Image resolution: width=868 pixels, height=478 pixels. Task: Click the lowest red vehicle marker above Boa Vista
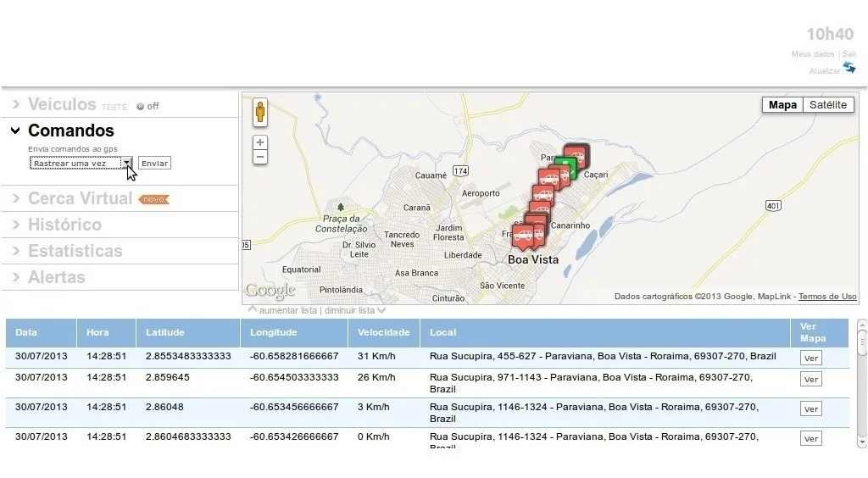click(523, 237)
